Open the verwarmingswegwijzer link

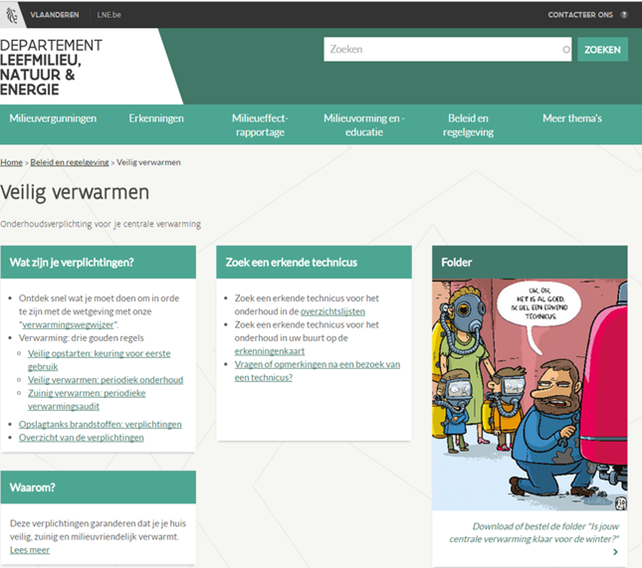pyautogui.click(x=70, y=325)
